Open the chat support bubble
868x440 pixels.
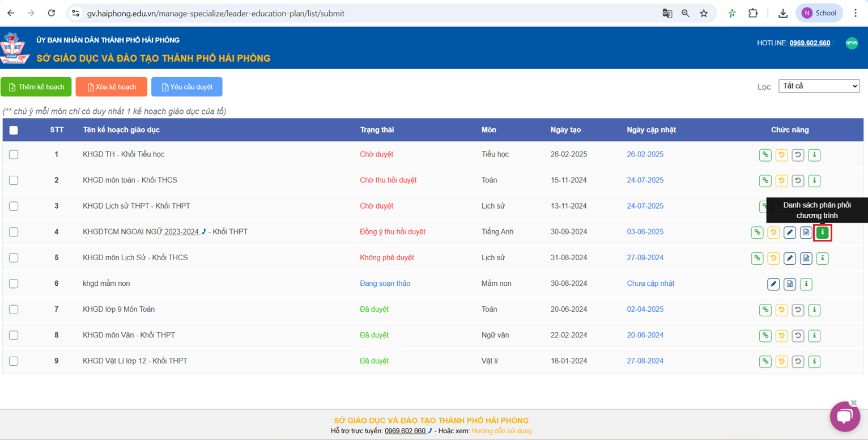[x=844, y=416]
